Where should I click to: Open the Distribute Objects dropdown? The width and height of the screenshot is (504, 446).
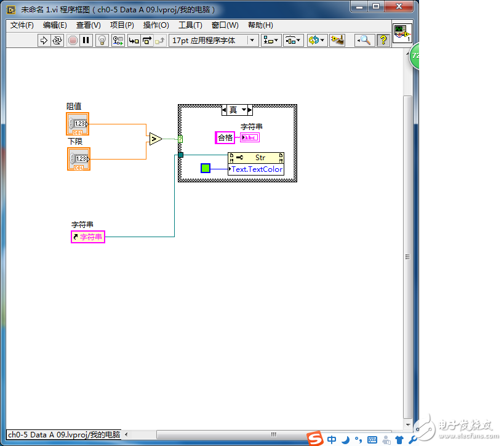pyautogui.click(x=293, y=41)
